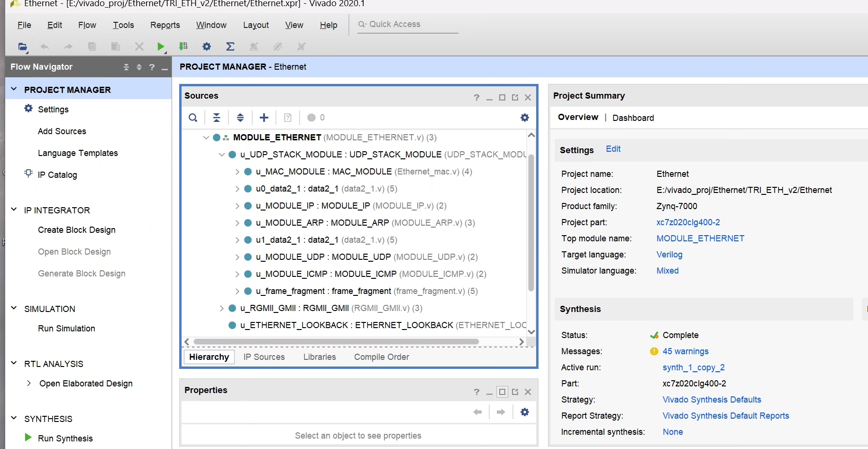Viewport: 868px width, 449px height.
Task: Switch to IP Sources tab
Action: tap(264, 357)
